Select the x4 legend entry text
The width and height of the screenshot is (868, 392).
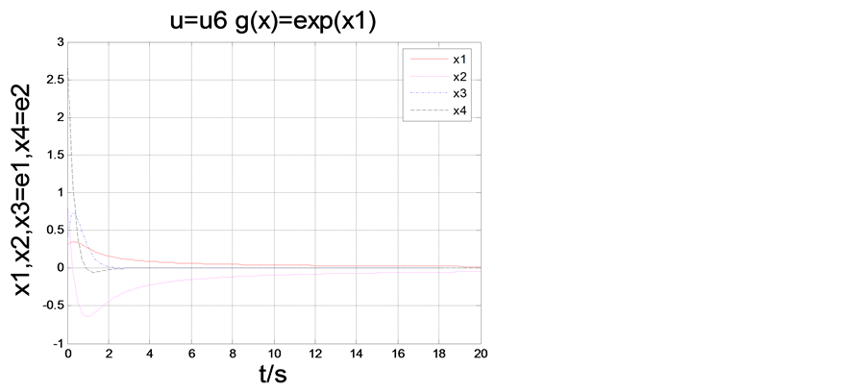click(x=460, y=111)
